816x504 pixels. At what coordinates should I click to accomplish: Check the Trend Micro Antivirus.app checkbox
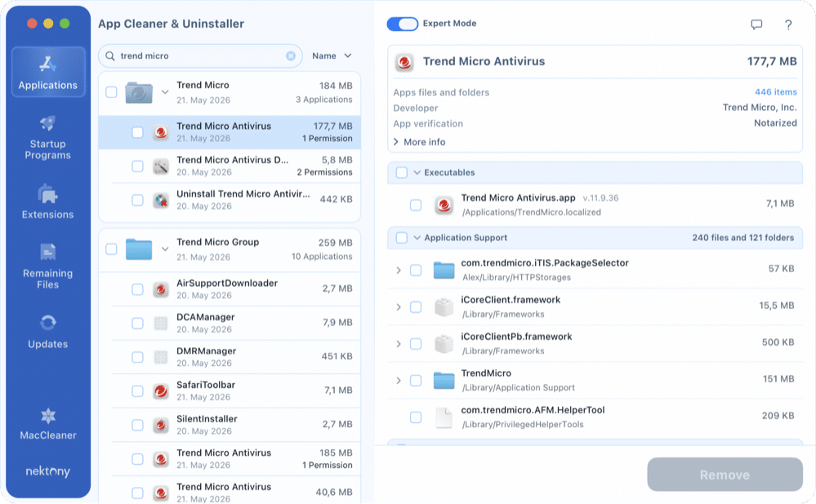click(x=415, y=204)
